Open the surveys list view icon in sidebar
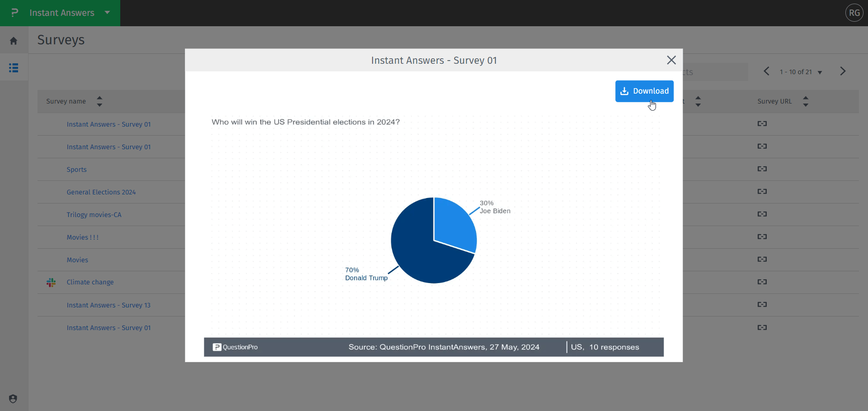The width and height of the screenshot is (868, 411). tap(14, 68)
